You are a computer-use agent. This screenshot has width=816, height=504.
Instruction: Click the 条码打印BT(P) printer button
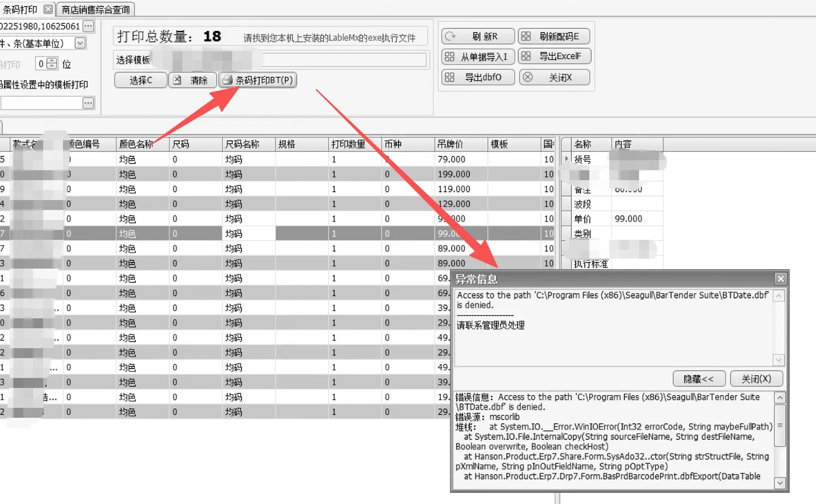258,80
